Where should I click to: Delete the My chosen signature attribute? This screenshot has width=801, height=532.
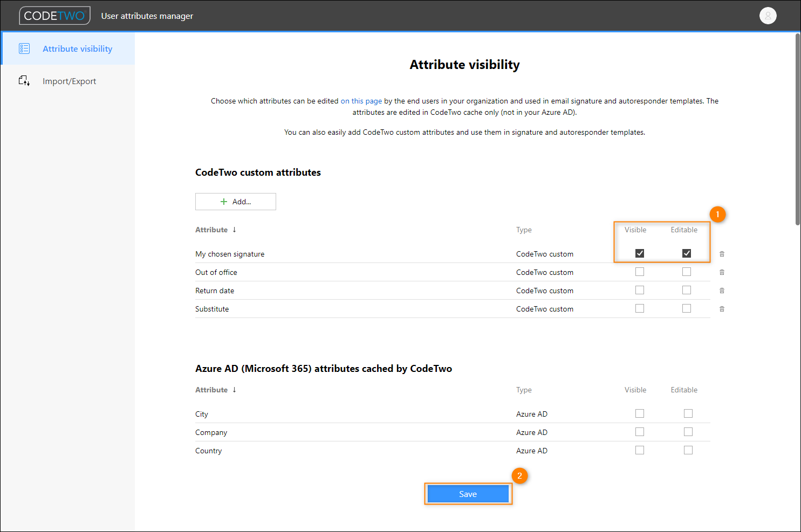tap(722, 254)
